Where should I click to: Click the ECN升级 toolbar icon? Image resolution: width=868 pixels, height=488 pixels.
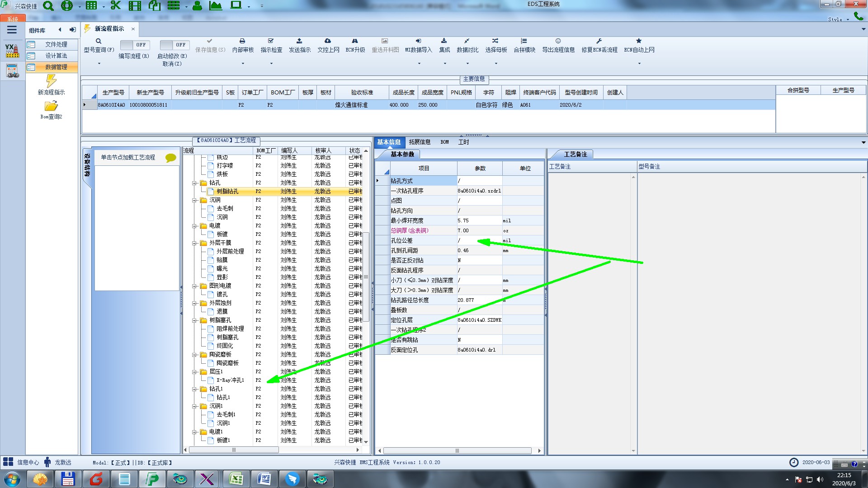click(355, 41)
